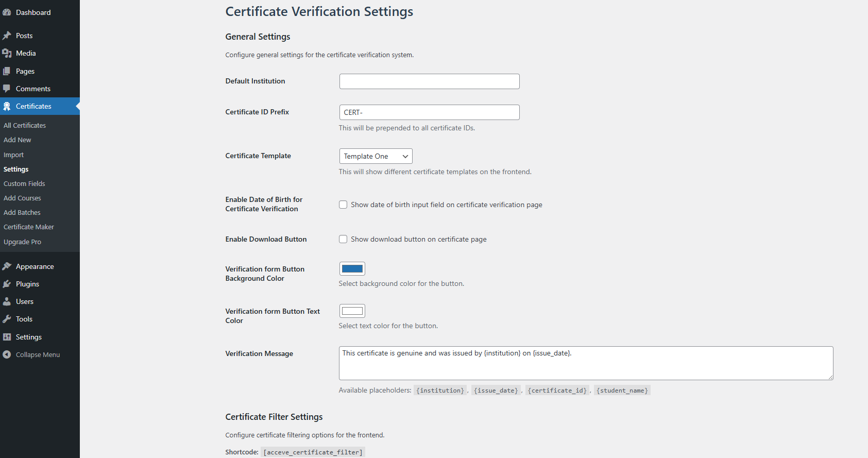Tick the show download button checkbox
868x458 pixels.
coord(343,239)
